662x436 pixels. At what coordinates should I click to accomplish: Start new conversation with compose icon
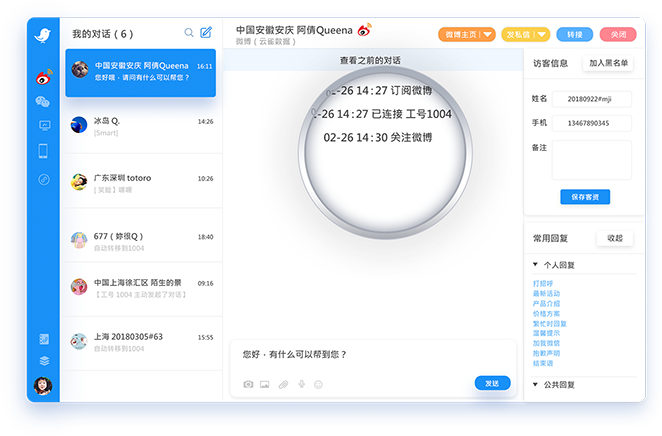point(206,33)
